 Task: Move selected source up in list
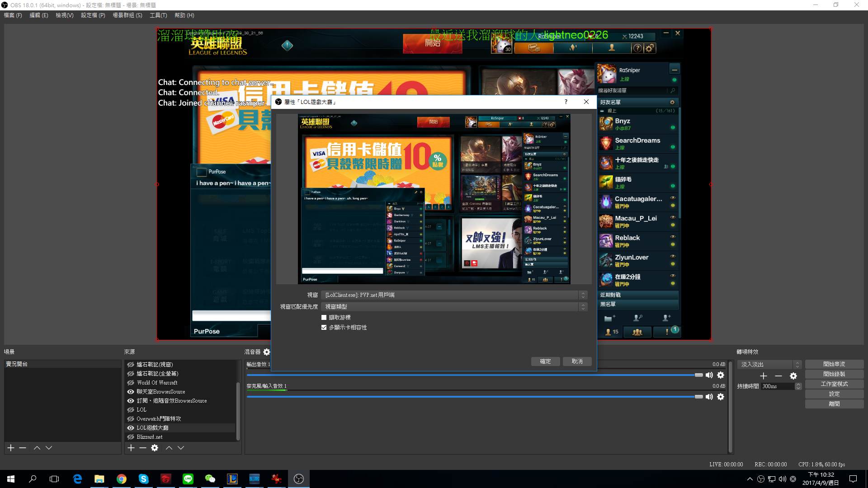pos(169,448)
